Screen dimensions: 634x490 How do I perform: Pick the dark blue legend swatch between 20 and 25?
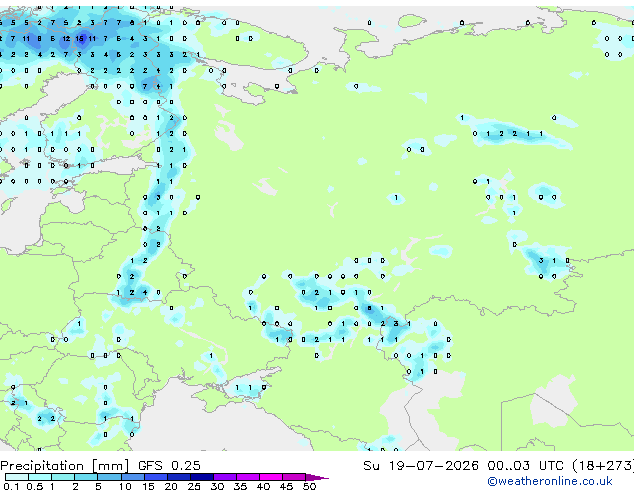click(x=179, y=477)
